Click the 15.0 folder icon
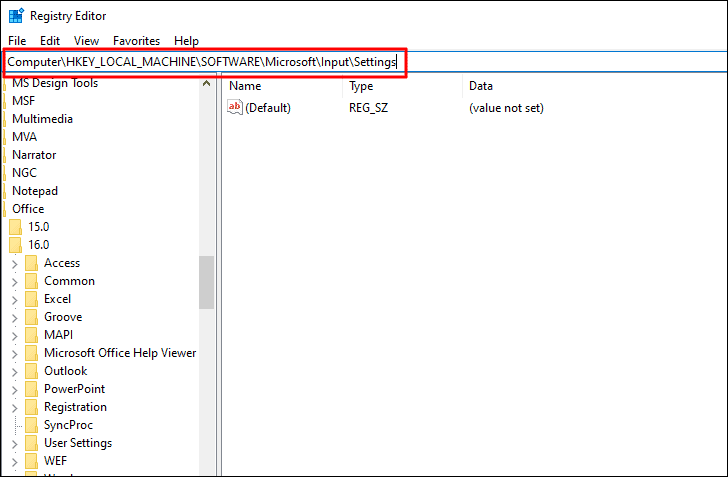This screenshot has height=477, width=728. point(15,227)
